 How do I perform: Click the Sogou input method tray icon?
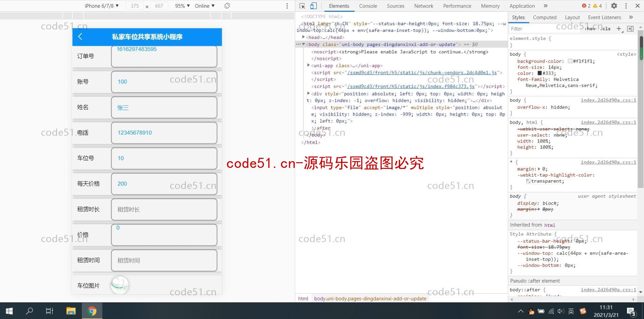click(583, 311)
